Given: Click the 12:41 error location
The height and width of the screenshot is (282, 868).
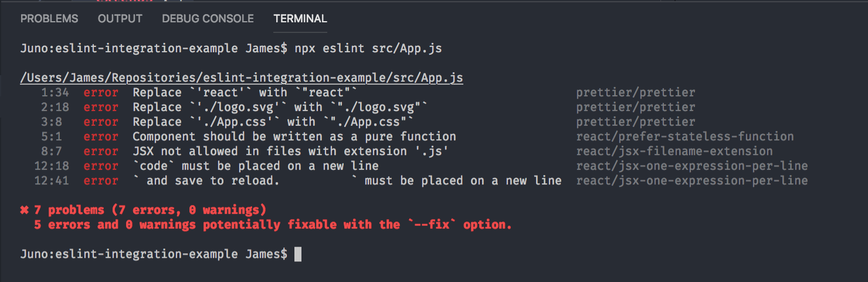Looking at the screenshot, I should [x=52, y=180].
